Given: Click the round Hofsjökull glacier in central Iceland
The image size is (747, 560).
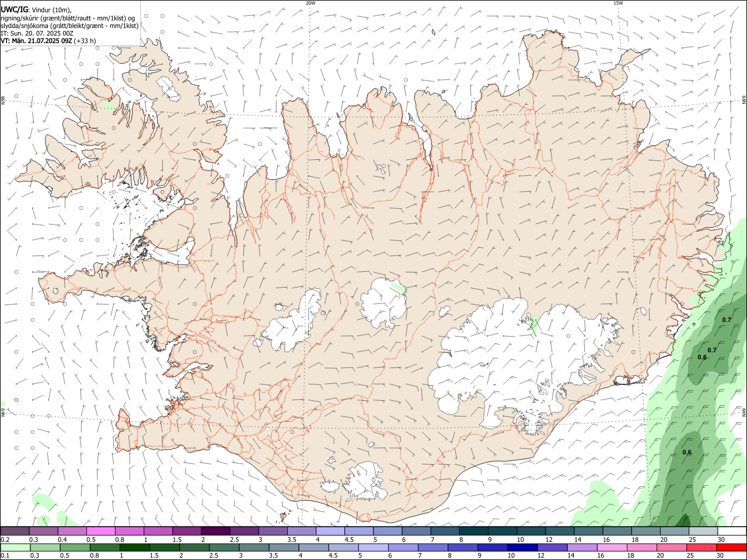Looking at the screenshot, I should click(383, 303).
